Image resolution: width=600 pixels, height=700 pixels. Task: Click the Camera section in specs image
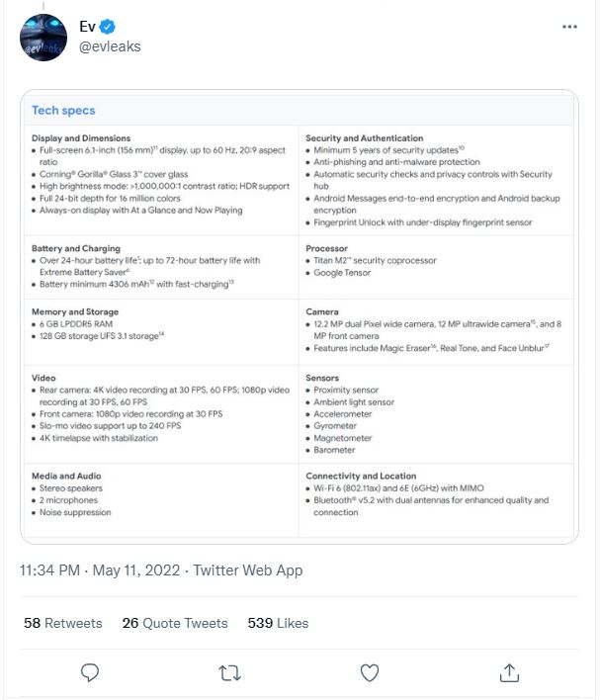(x=323, y=311)
